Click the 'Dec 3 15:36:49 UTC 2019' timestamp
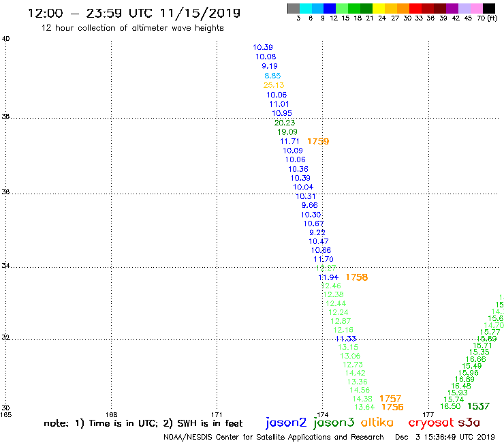 click(445, 437)
